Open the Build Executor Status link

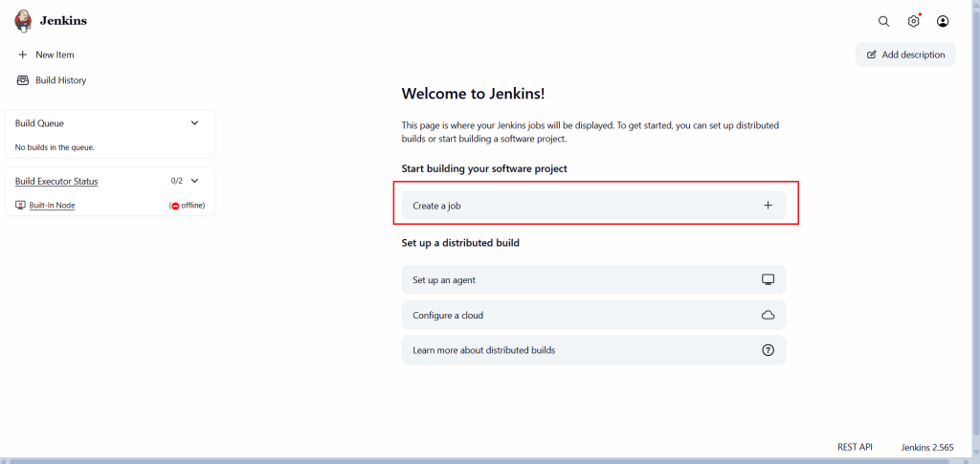[56, 181]
